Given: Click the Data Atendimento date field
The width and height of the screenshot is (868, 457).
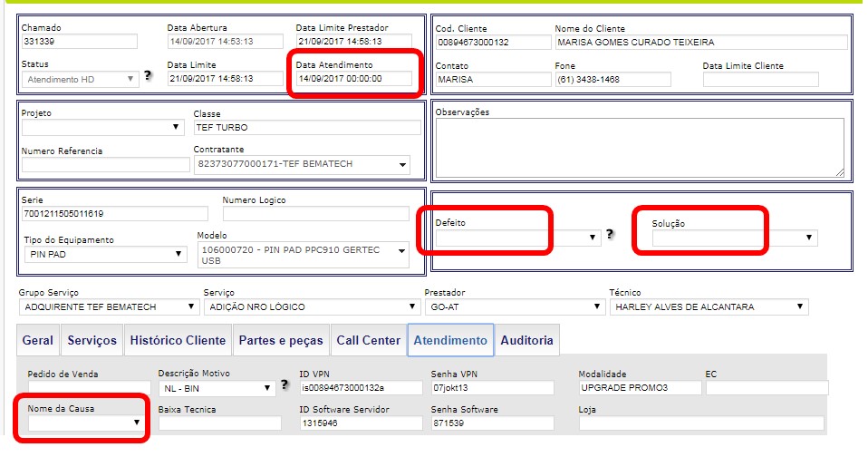Looking at the screenshot, I should (x=353, y=79).
